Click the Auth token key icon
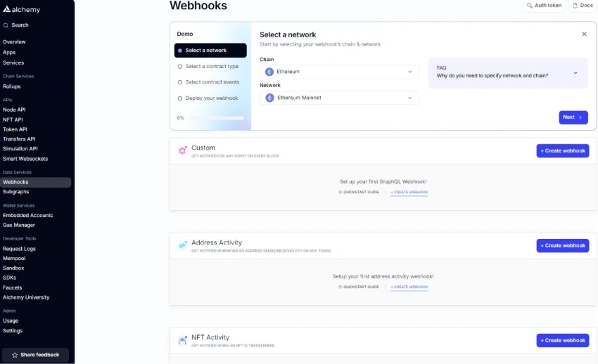 (529, 6)
